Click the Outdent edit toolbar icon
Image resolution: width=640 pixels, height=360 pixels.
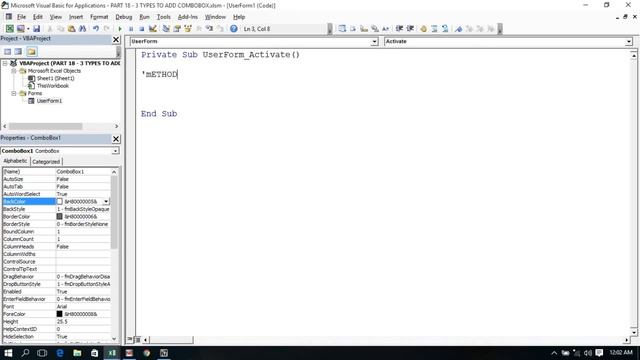[410, 29]
